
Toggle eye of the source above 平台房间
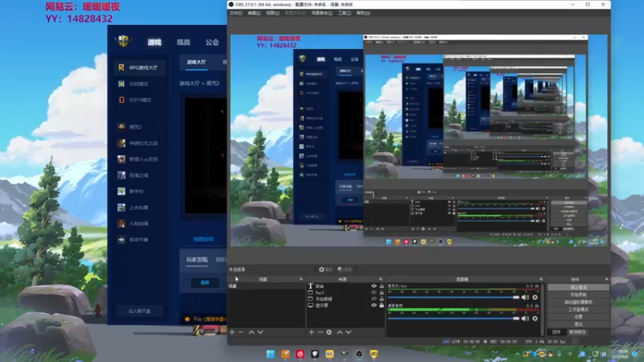pyautogui.click(x=374, y=293)
